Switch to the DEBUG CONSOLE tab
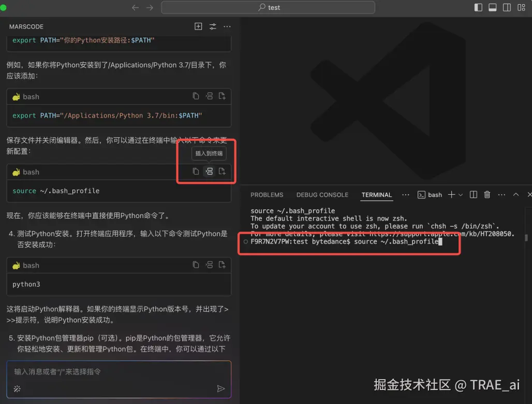This screenshot has height=404, width=532. [322, 195]
